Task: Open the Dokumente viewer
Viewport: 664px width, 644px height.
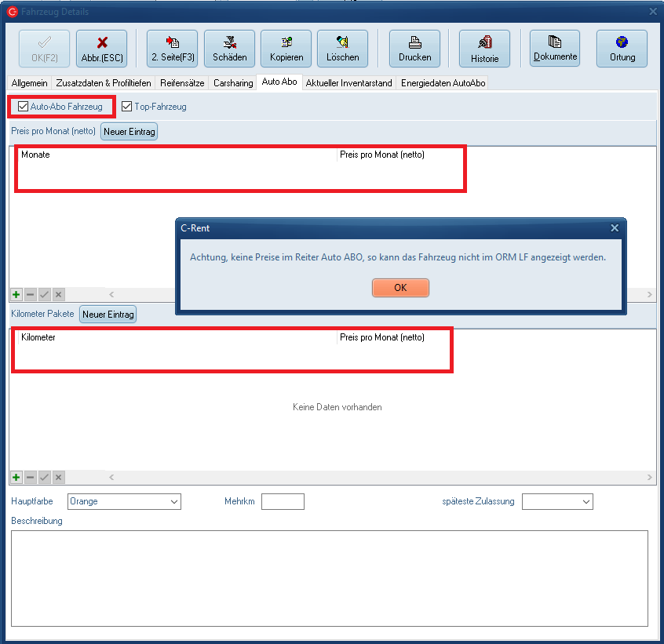Action: (x=555, y=49)
